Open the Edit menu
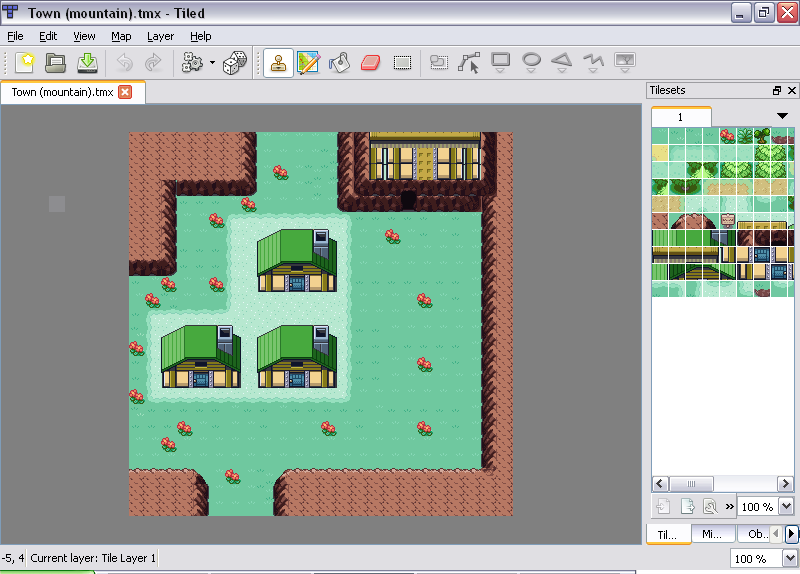Viewport: 800px width, 574px height. pos(48,36)
